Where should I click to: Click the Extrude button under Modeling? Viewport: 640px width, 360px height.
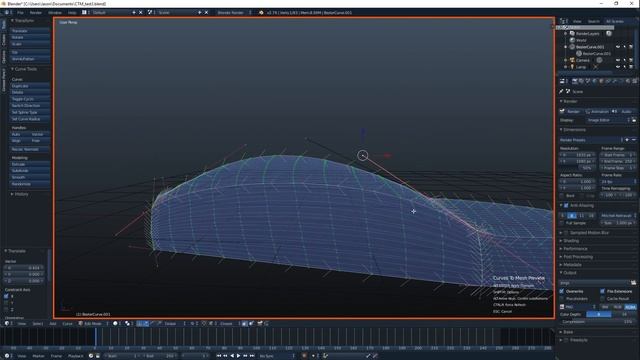pyautogui.click(x=30, y=164)
